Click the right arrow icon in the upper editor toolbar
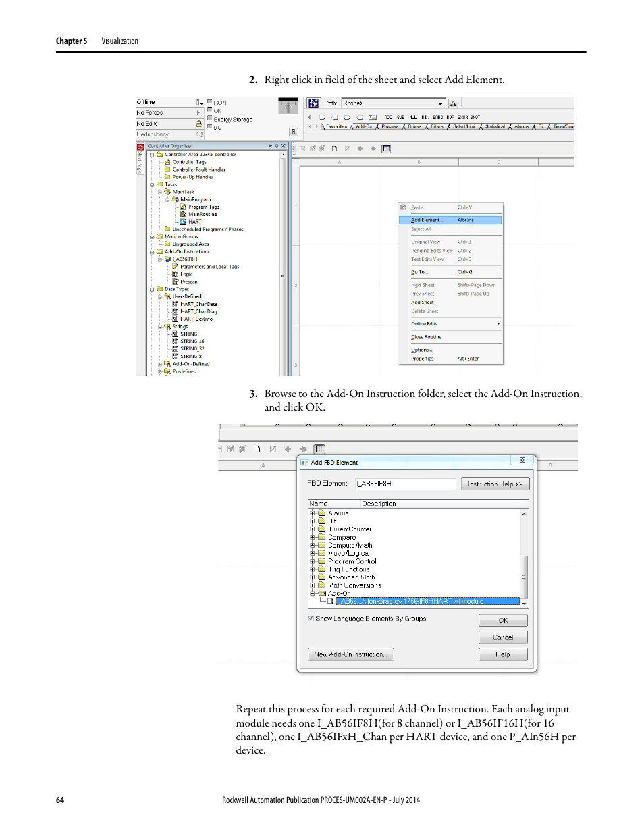Viewport: 644px width, 834px height. [373, 149]
